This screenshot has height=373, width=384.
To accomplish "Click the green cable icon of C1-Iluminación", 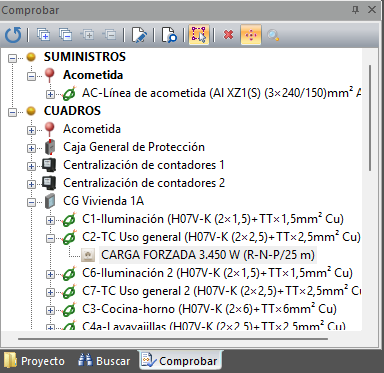I will point(69,219).
